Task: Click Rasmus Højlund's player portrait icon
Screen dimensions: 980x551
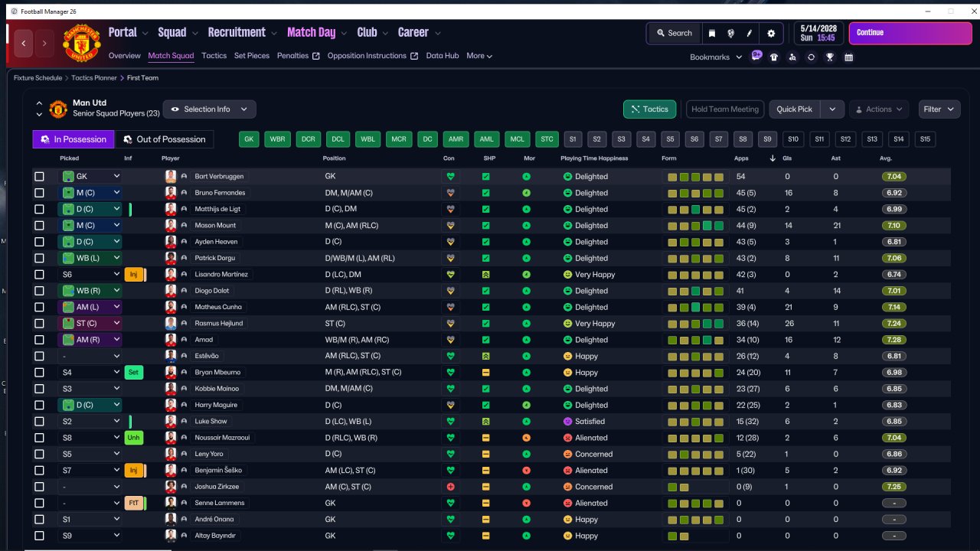Action: (x=171, y=324)
